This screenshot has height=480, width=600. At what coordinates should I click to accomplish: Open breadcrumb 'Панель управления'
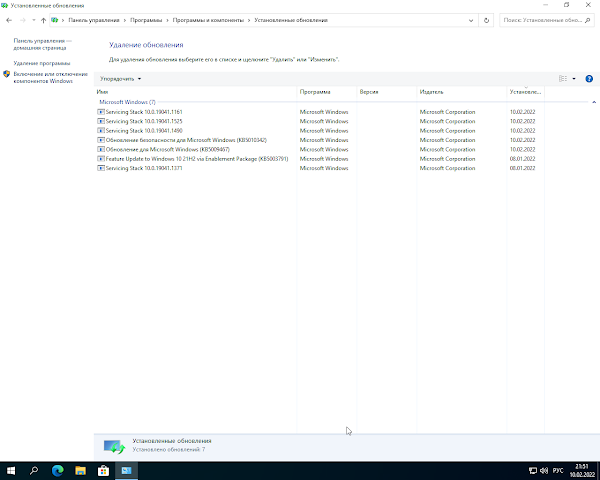[x=94, y=20]
